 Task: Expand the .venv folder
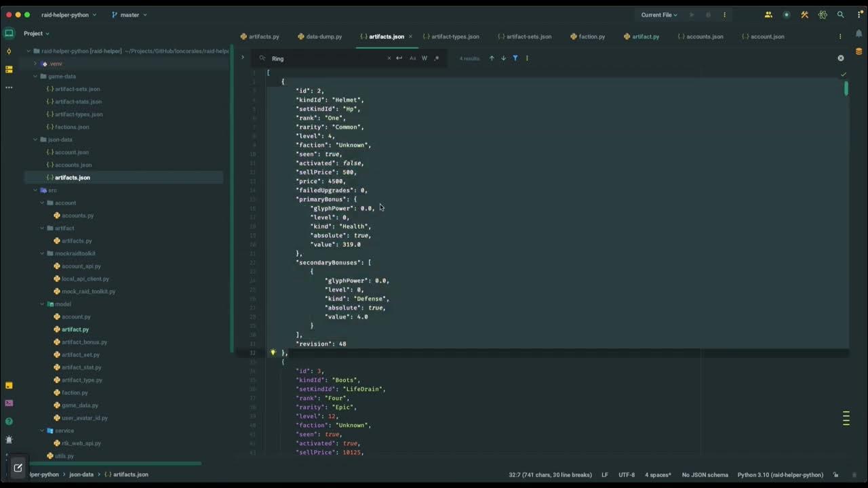click(x=35, y=64)
